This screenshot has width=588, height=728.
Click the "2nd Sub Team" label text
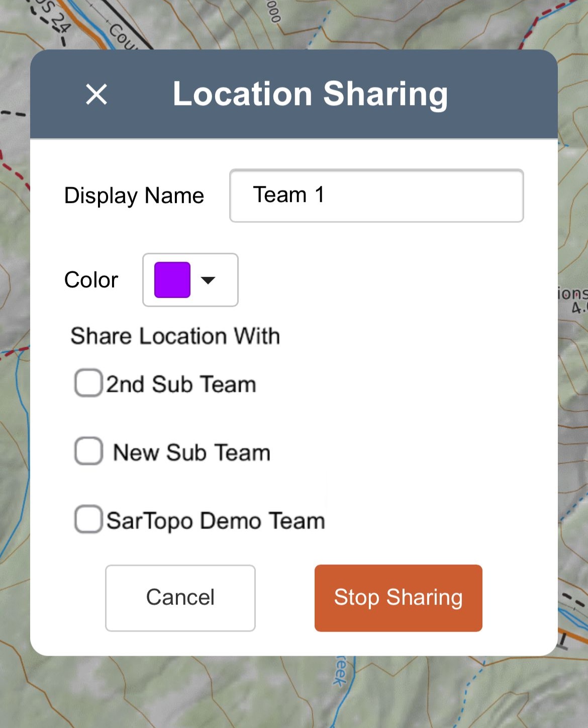[x=181, y=384]
